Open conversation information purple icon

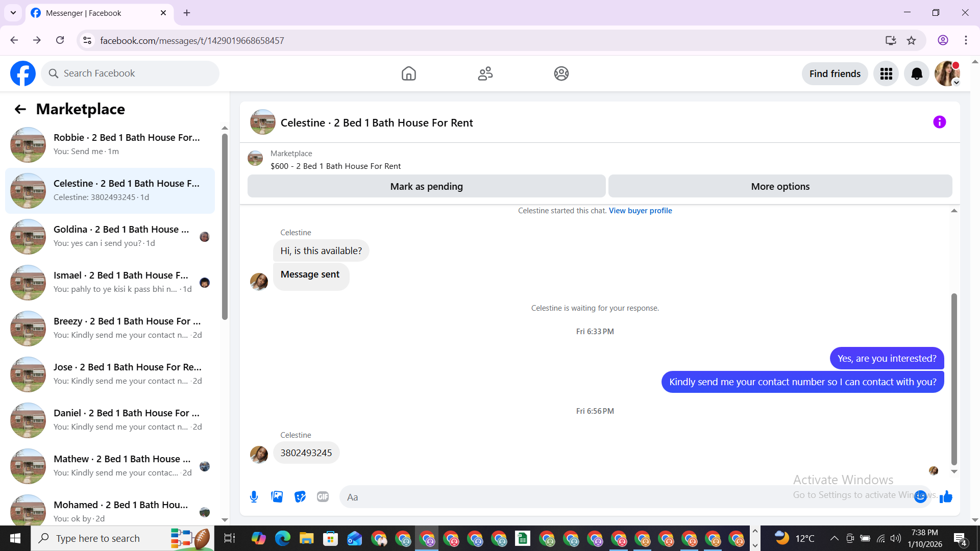[x=939, y=122]
